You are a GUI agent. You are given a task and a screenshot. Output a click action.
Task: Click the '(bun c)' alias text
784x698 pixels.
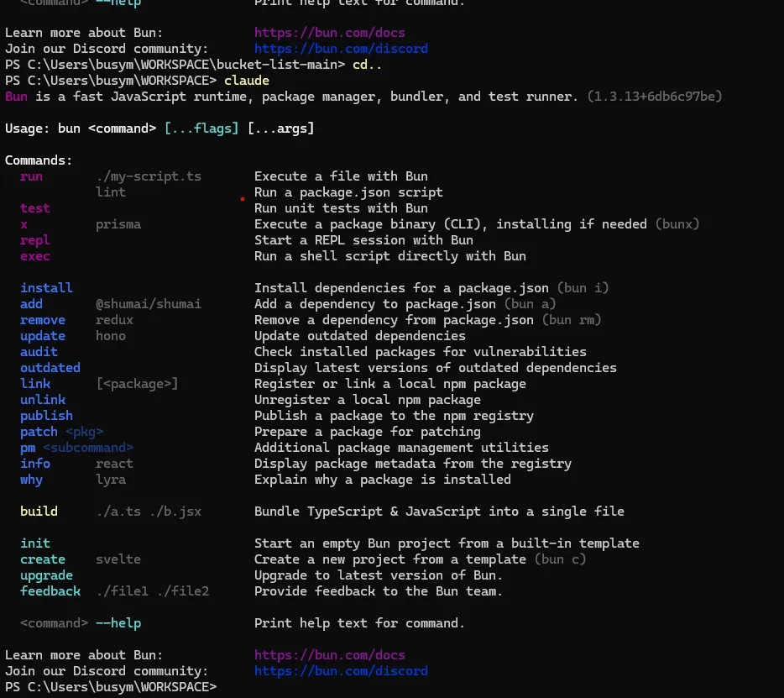pyautogui.click(x=560, y=559)
